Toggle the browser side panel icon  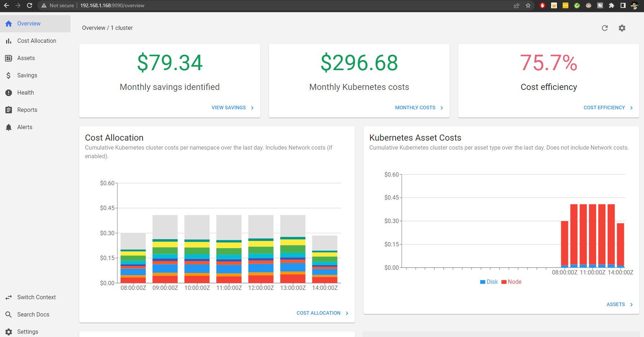(x=623, y=5)
